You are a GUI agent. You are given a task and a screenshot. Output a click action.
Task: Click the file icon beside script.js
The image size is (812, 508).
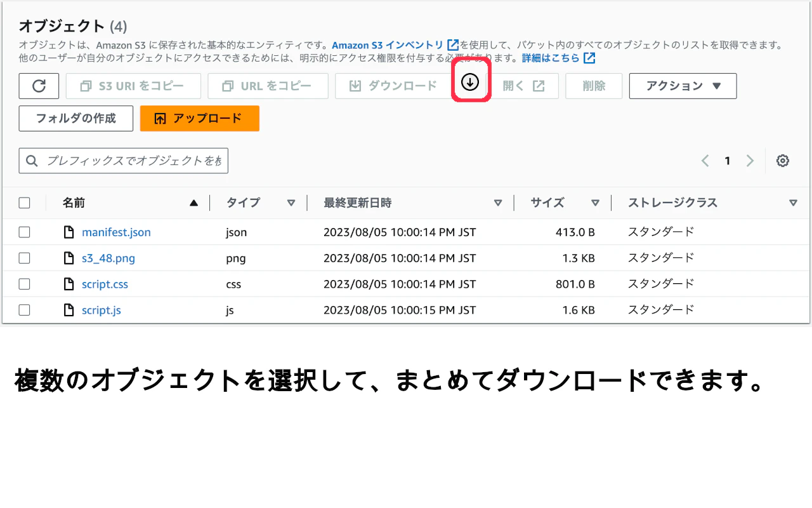click(x=69, y=310)
